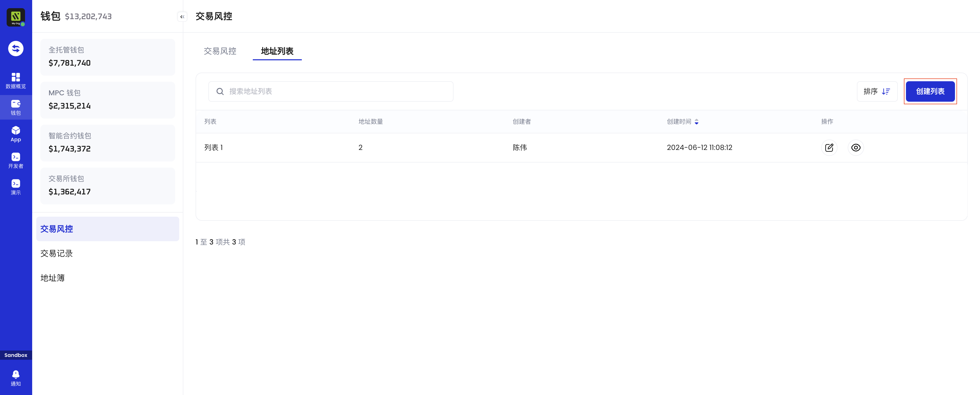Switch to 交易风控 tab
The height and width of the screenshot is (395, 980).
220,51
